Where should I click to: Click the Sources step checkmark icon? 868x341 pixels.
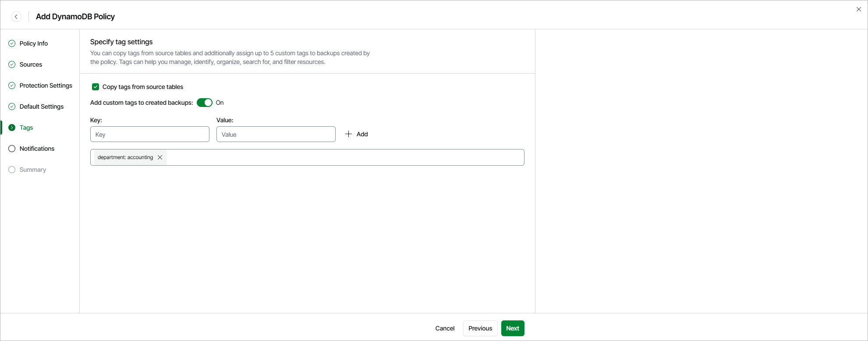(12, 64)
